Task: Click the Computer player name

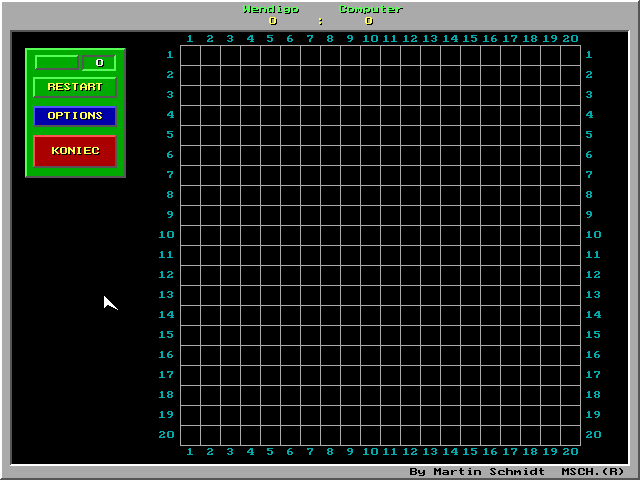Action: tap(371, 9)
